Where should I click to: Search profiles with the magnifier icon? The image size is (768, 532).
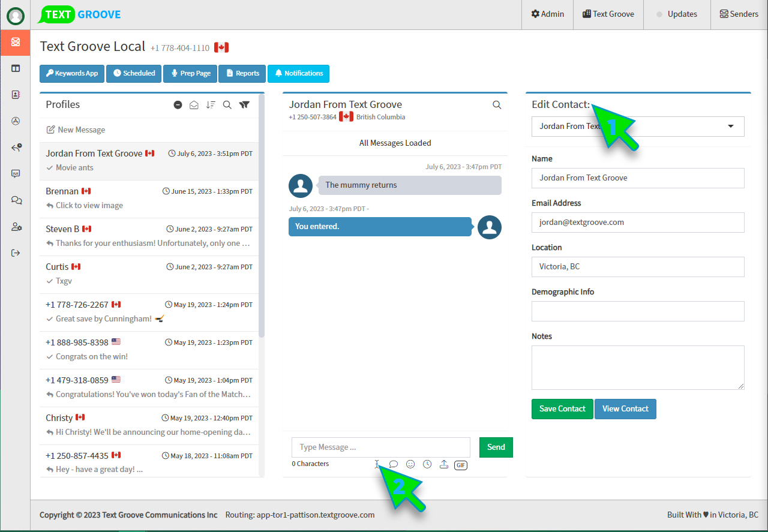pos(227,105)
